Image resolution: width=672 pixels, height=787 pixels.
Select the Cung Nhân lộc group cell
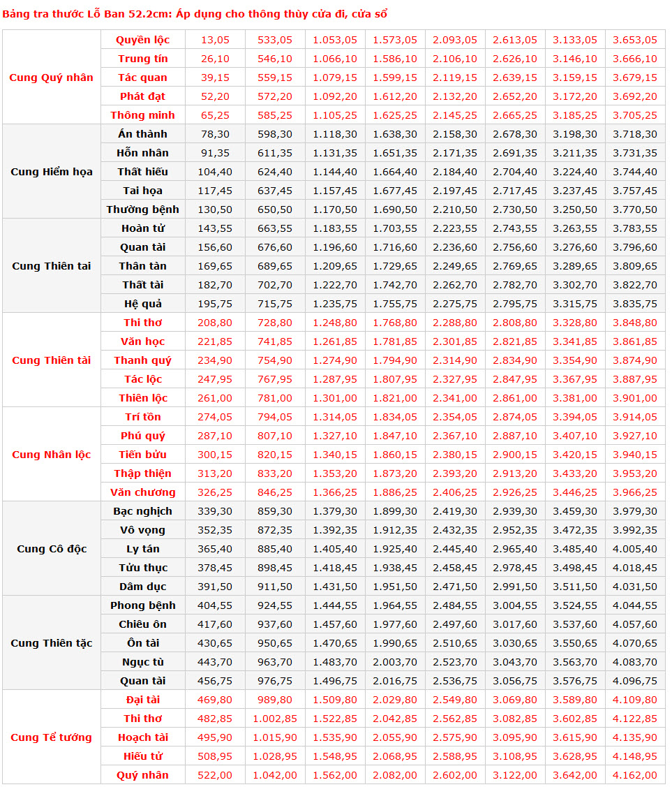click(51, 455)
